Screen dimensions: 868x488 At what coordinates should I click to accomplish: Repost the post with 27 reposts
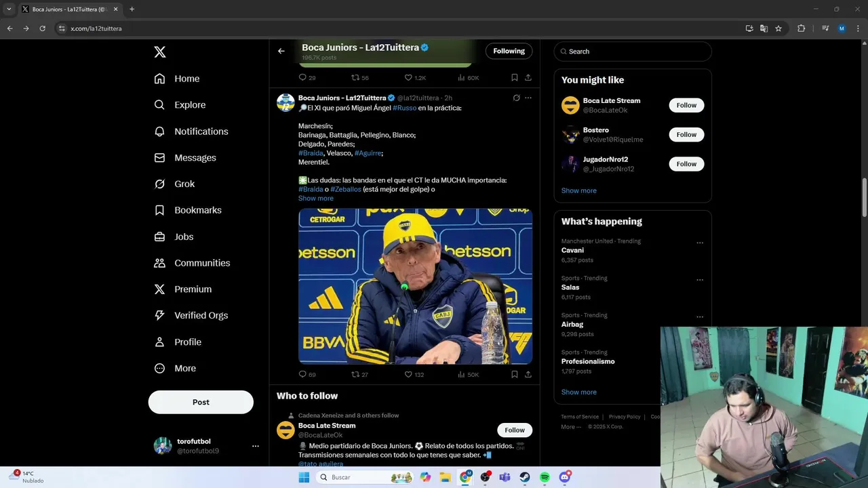(359, 374)
